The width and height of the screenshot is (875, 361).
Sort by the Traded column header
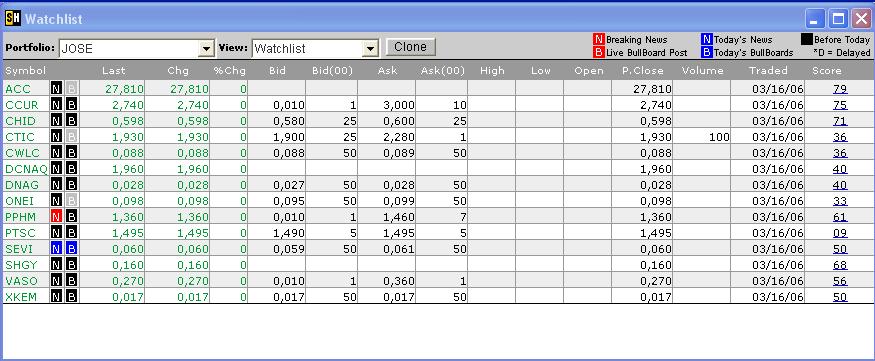pyautogui.click(x=769, y=71)
